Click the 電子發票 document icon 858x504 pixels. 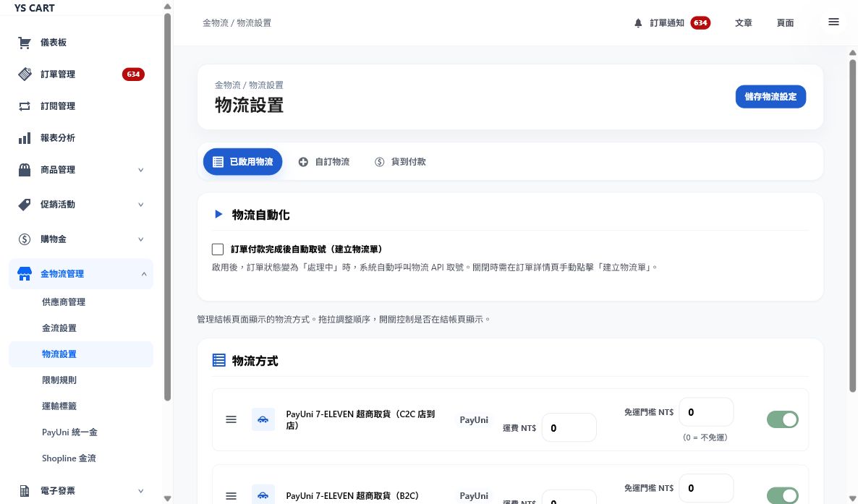click(x=25, y=491)
